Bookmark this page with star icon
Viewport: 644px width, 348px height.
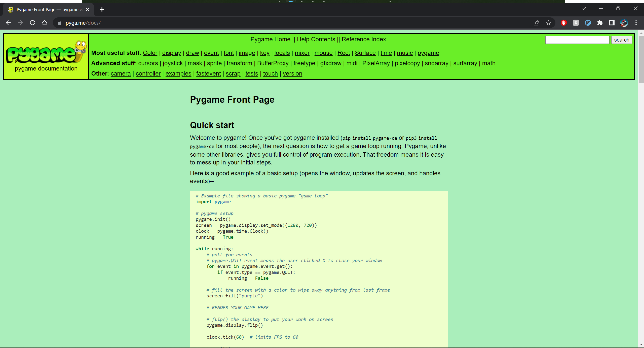pyautogui.click(x=548, y=23)
